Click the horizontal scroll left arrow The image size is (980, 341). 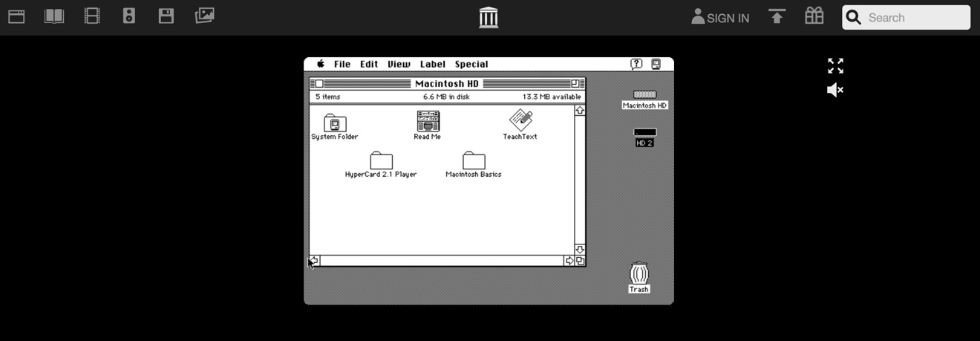tap(315, 261)
